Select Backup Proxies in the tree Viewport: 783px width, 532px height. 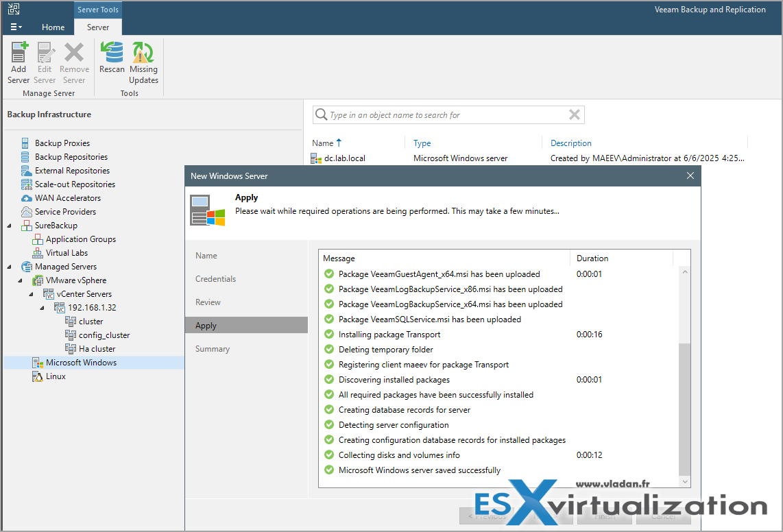pyautogui.click(x=62, y=143)
